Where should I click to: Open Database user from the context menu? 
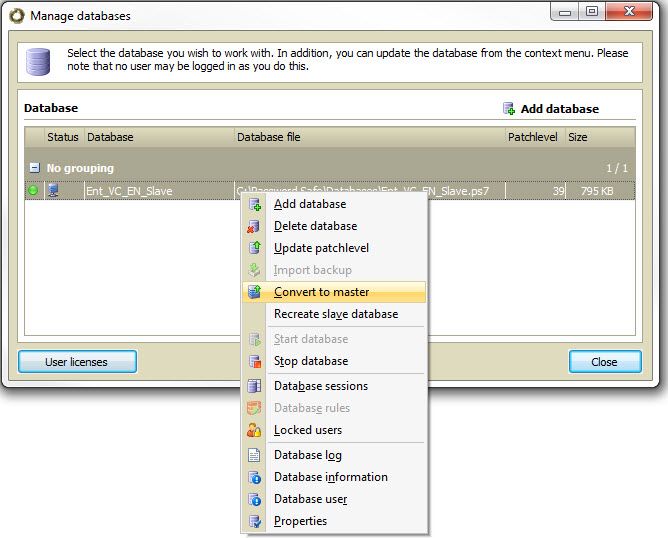pyautogui.click(x=334, y=499)
